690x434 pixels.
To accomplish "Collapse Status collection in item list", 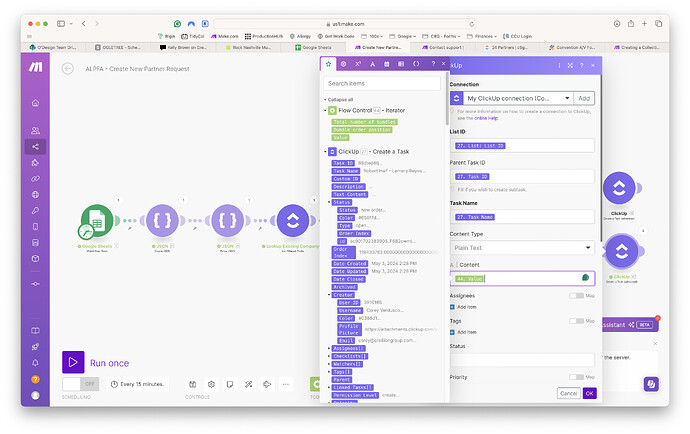I will coord(329,202).
